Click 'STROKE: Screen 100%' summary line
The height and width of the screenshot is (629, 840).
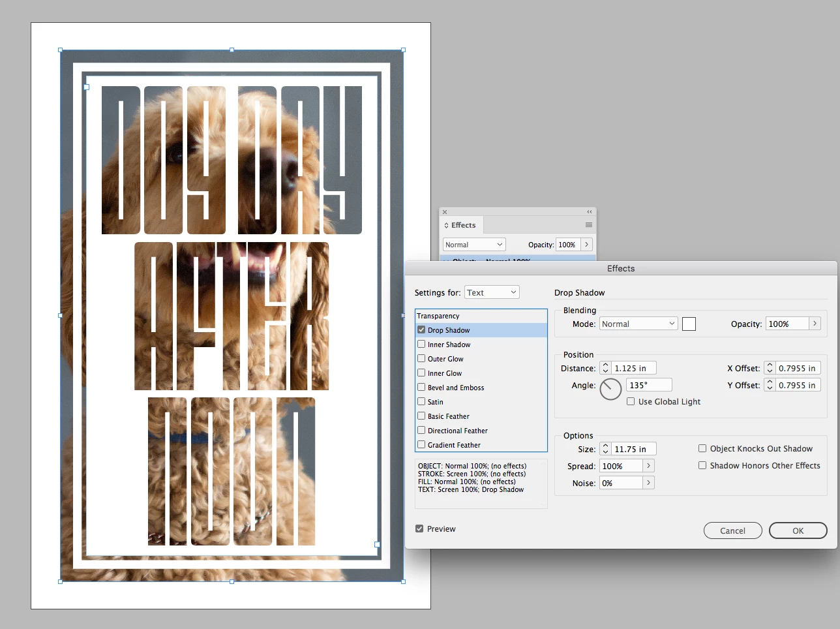coord(472,474)
